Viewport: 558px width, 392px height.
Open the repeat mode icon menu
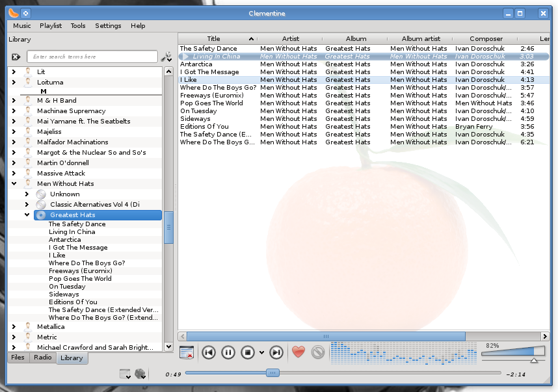click(x=126, y=374)
